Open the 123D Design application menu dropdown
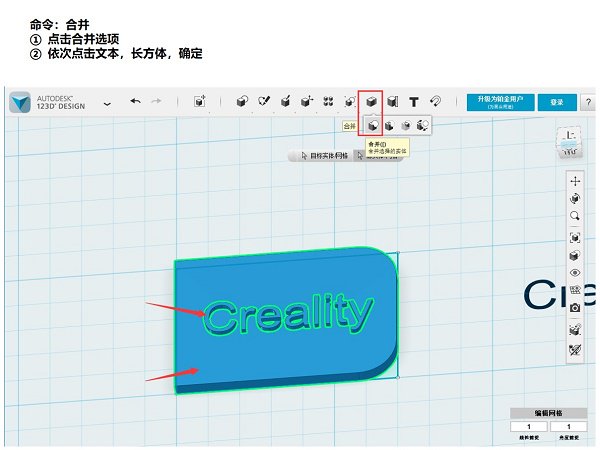The width and height of the screenshot is (600, 450). [107, 104]
